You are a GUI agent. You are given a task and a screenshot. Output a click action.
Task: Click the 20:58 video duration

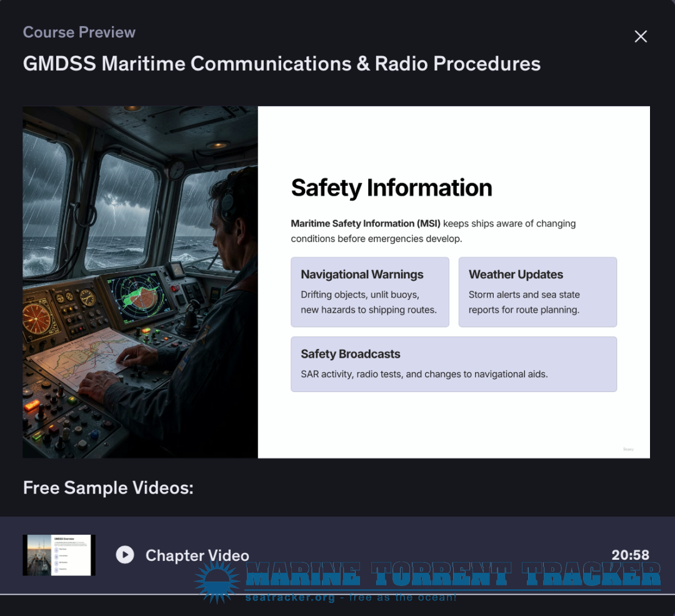(x=630, y=555)
